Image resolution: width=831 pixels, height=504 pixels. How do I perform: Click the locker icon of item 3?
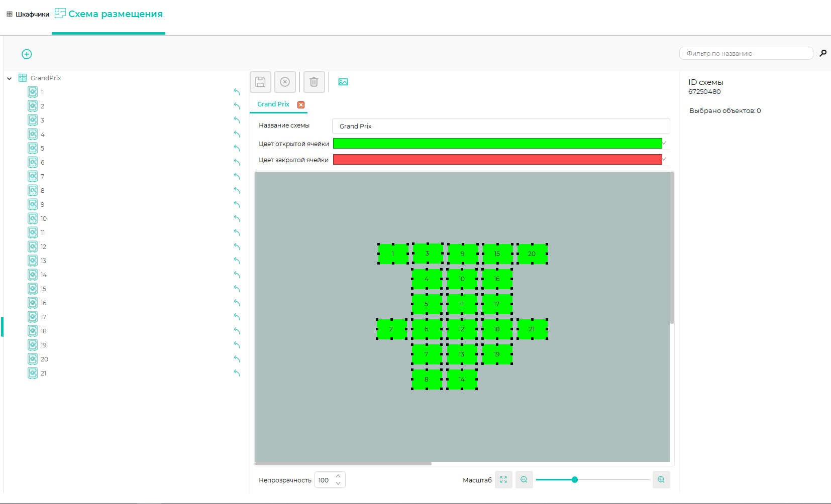click(33, 120)
